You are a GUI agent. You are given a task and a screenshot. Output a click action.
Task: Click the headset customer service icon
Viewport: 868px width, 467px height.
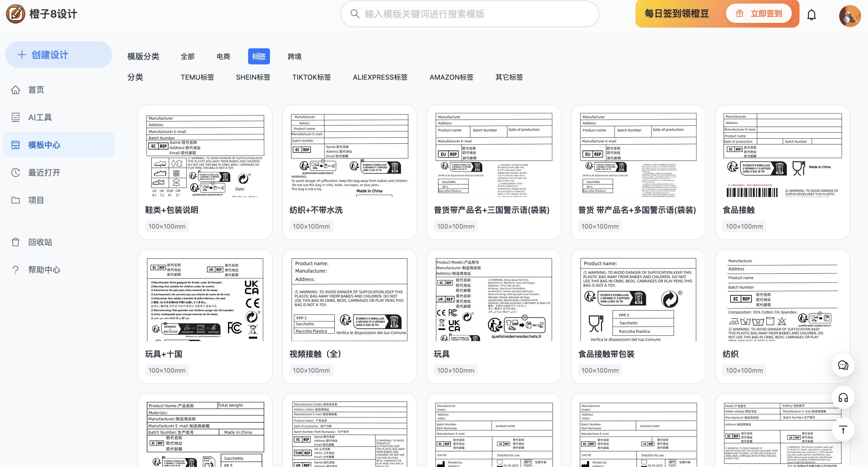coord(843,398)
